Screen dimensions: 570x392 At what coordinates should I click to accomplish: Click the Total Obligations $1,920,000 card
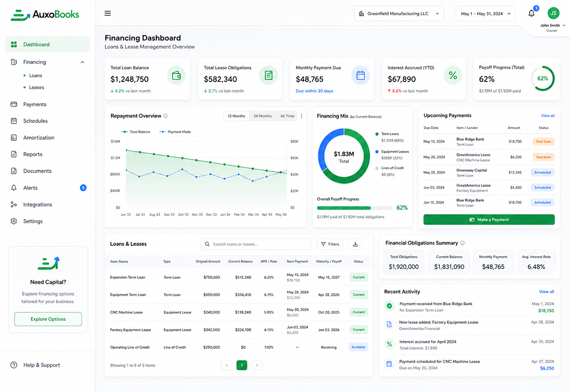[x=404, y=262]
